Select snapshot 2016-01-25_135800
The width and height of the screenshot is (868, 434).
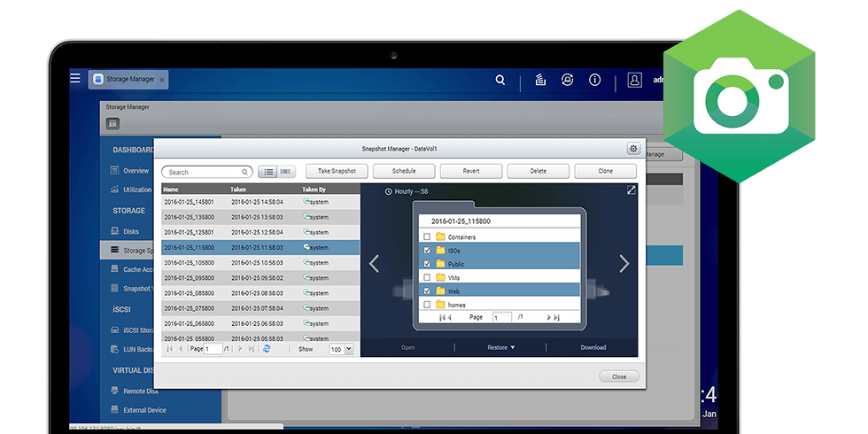point(260,217)
